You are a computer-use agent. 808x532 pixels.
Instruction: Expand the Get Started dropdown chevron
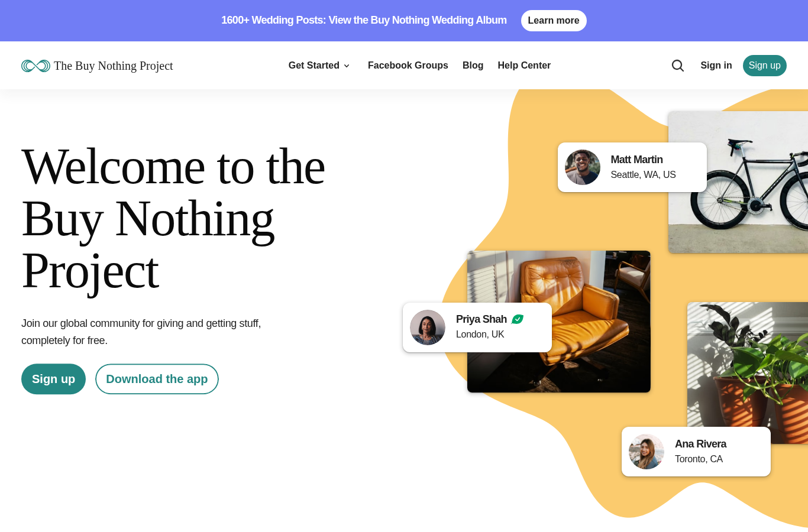347,66
